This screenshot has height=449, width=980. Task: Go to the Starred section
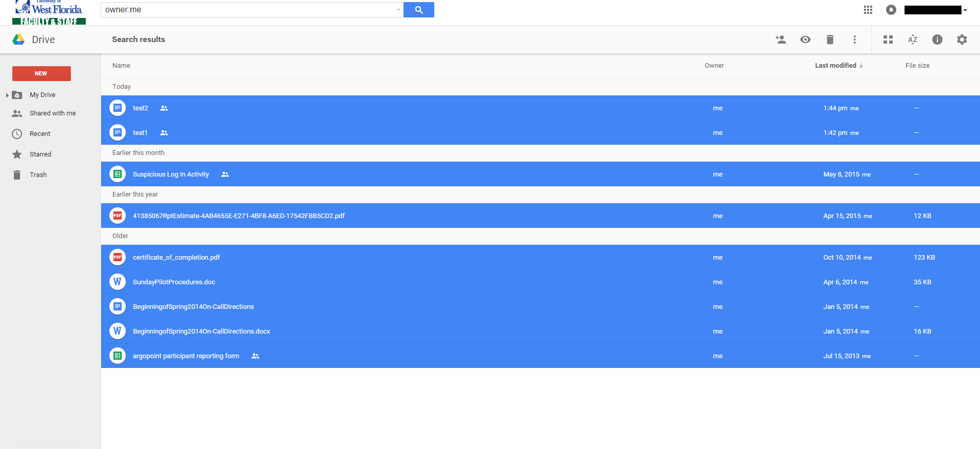pyautogui.click(x=40, y=154)
